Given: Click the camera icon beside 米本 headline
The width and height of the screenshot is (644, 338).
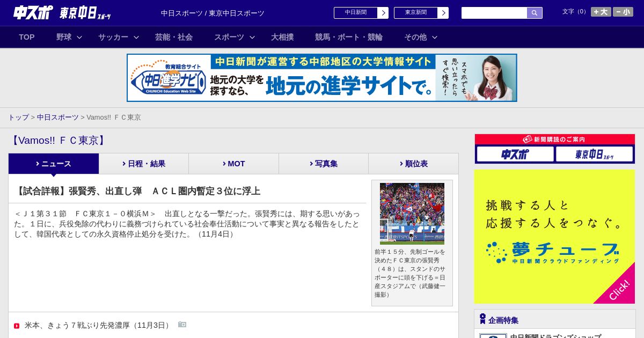Looking at the screenshot, I should coord(182,325).
